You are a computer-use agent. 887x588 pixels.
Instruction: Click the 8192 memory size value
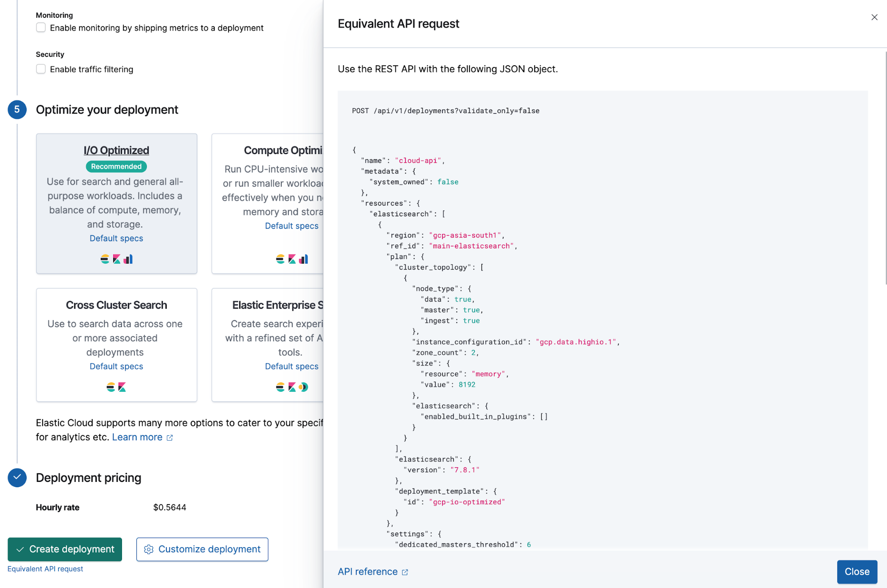tap(467, 384)
